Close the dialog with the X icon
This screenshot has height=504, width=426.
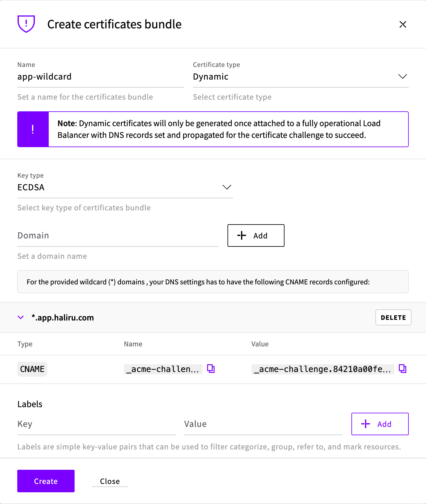coord(403,24)
